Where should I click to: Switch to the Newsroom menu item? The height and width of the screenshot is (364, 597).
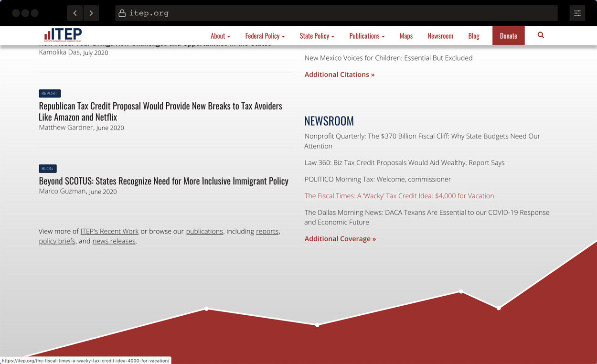pos(440,35)
